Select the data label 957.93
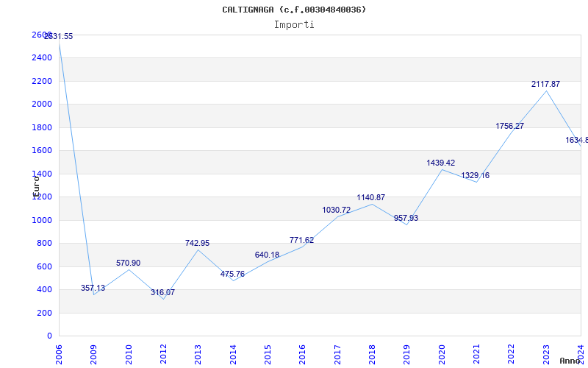588x368 pixels. click(x=406, y=218)
